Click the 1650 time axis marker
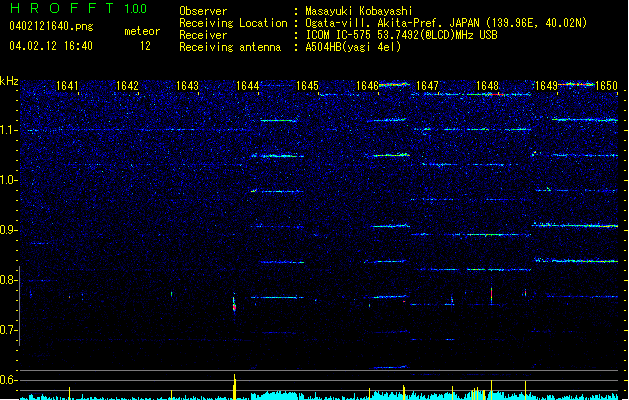 point(607,86)
